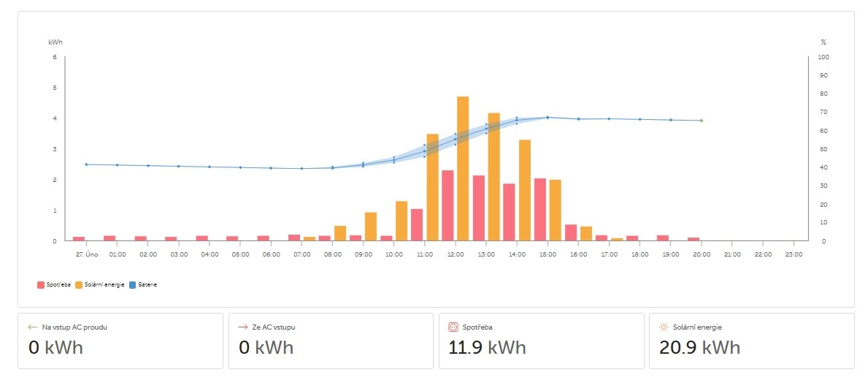Click the socket icon beside Spotřeba

click(453, 327)
